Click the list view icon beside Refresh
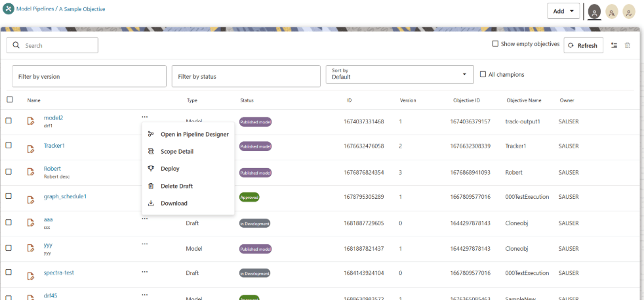 [614, 45]
